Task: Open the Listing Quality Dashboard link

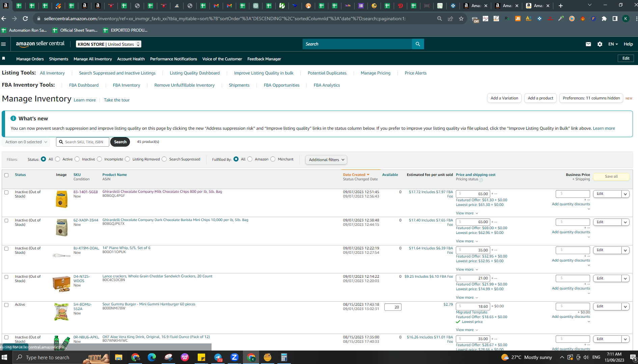Action: click(x=195, y=73)
